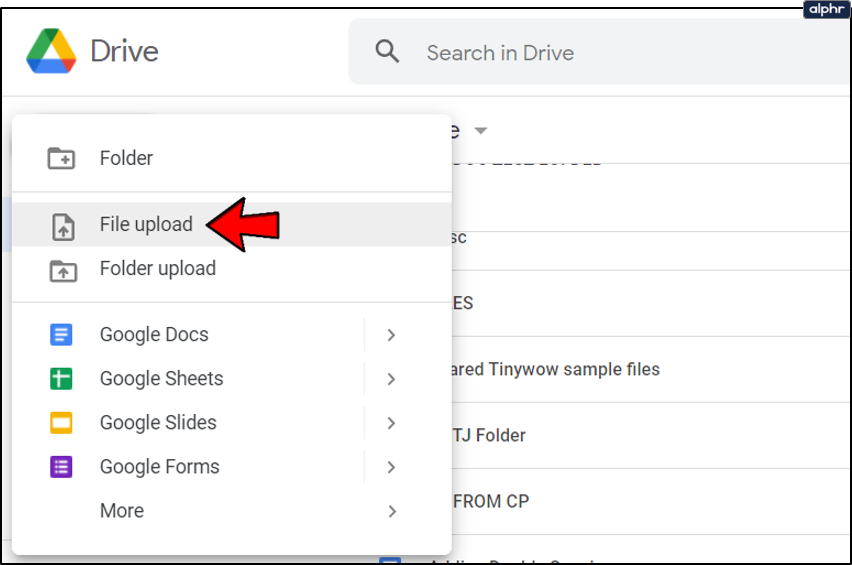
Task: Click the Folder upload icon
Action: tap(63, 271)
